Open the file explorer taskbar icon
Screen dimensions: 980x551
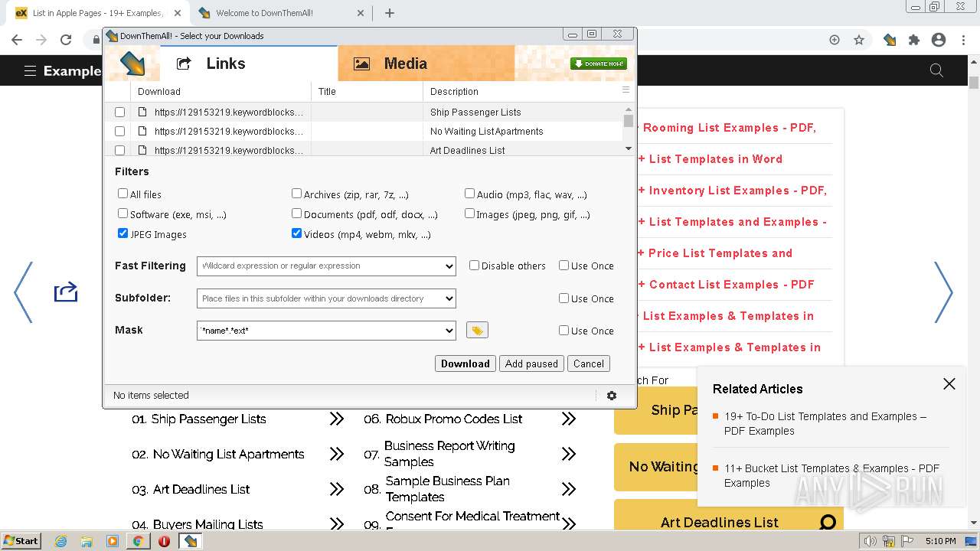click(87, 541)
